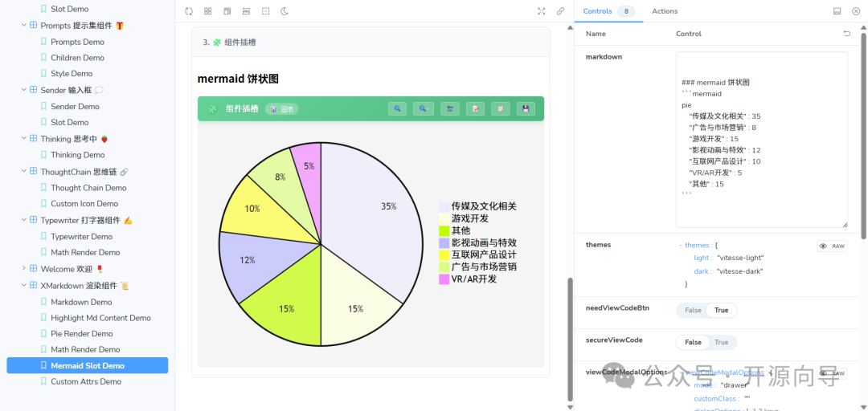Viewport: 868px width, 411px height.
Task: Toggle RAW view for themes control
Action: point(832,246)
